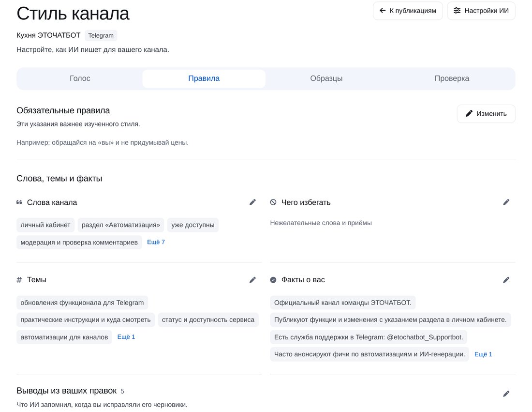Click fact «Официальный канал команды ЭТОЧАТБОТ.»
The width and height of the screenshot is (532, 412).
343,303
